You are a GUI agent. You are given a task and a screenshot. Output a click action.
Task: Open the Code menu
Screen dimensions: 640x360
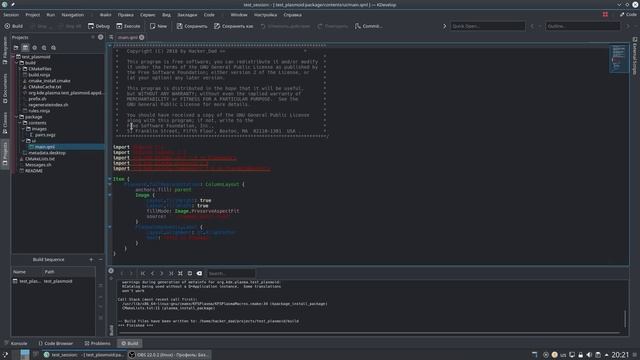(209, 15)
